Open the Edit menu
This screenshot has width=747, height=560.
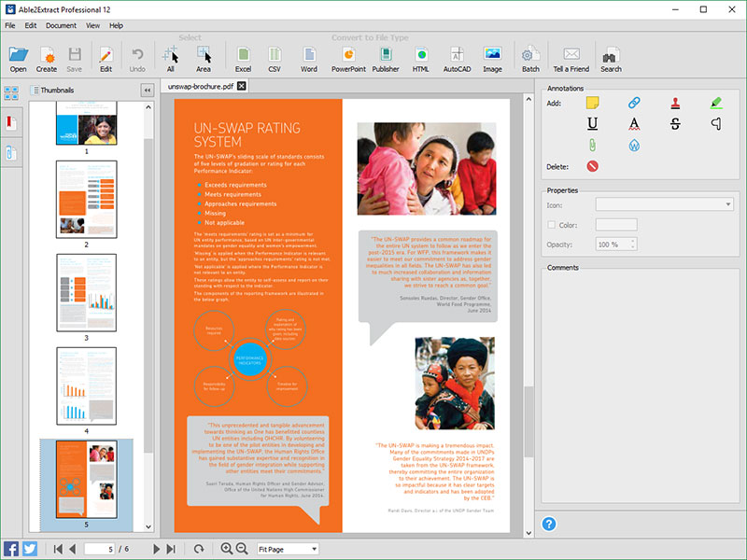pyautogui.click(x=31, y=26)
